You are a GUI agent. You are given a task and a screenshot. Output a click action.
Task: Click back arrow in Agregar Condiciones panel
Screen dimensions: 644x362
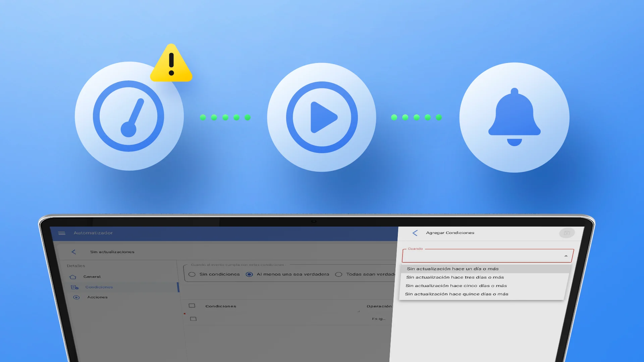(x=415, y=233)
